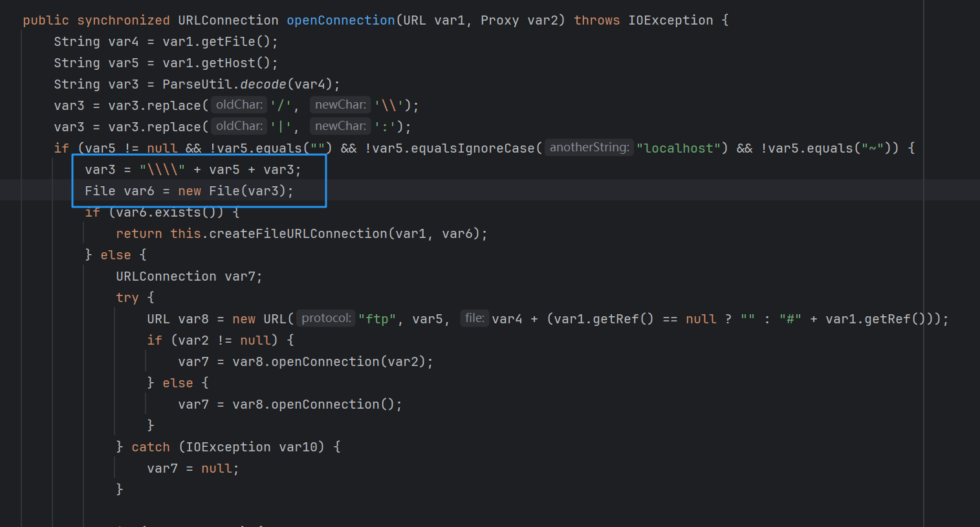This screenshot has width=980, height=527.
Task: Click the createFileURLConnection method call
Action: coord(298,233)
